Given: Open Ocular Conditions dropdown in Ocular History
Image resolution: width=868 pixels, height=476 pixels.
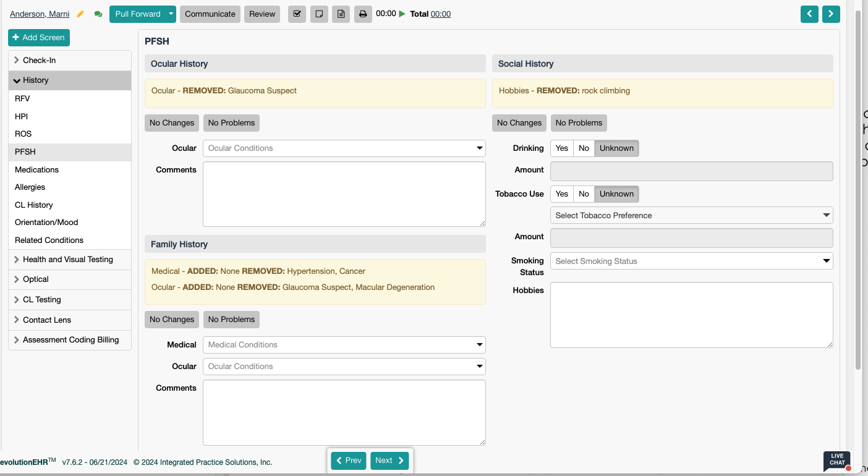Looking at the screenshot, I should pos(344,148).
